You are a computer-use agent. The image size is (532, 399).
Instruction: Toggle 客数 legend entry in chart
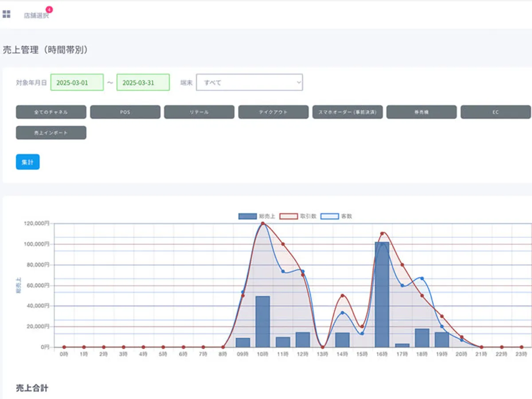point(329,216)
